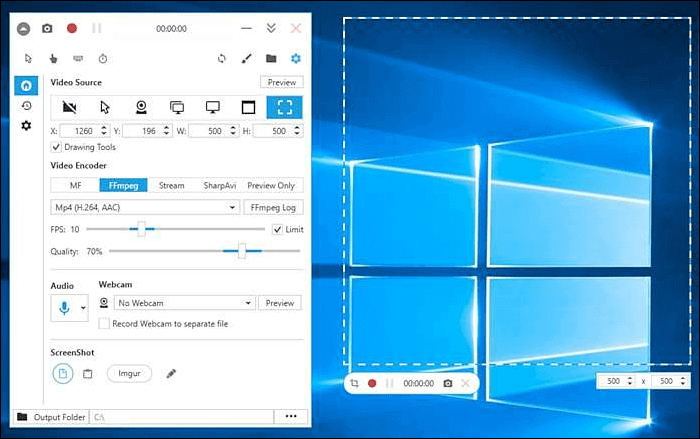
Task: Click the timer stopwatch icon in toolbar
Action: pyautogui.click(x=102, y=59)
